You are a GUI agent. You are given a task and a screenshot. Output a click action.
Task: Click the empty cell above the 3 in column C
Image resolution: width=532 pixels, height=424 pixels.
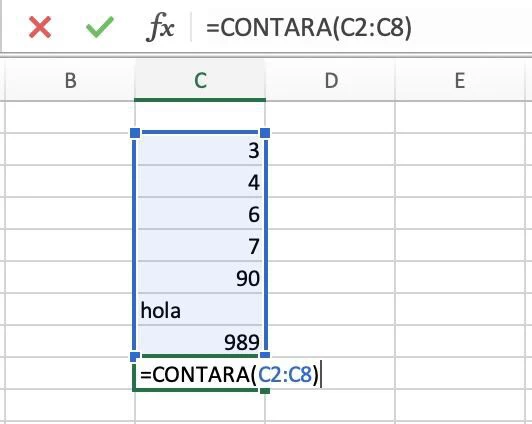click(x=200, y=117)
